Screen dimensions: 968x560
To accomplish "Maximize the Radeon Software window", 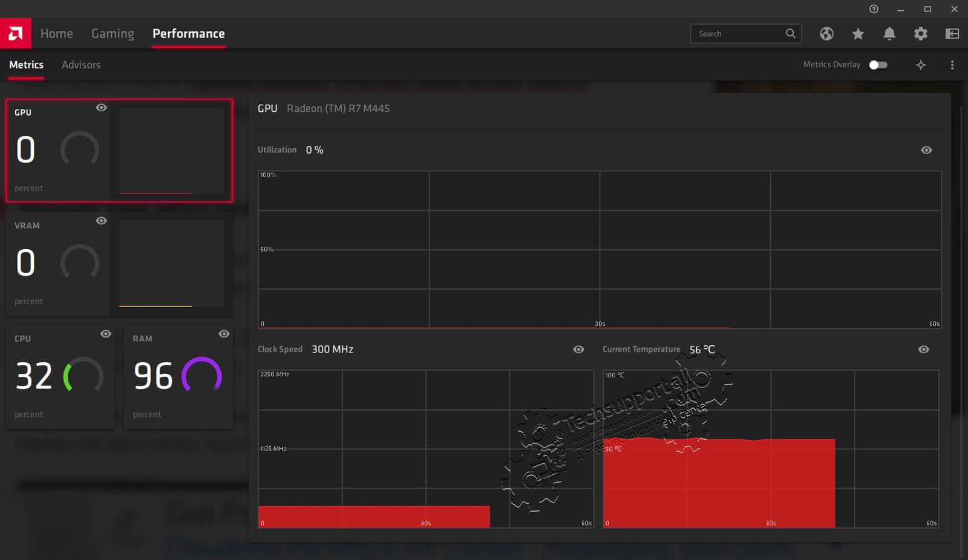I will (x=927, y=9).
